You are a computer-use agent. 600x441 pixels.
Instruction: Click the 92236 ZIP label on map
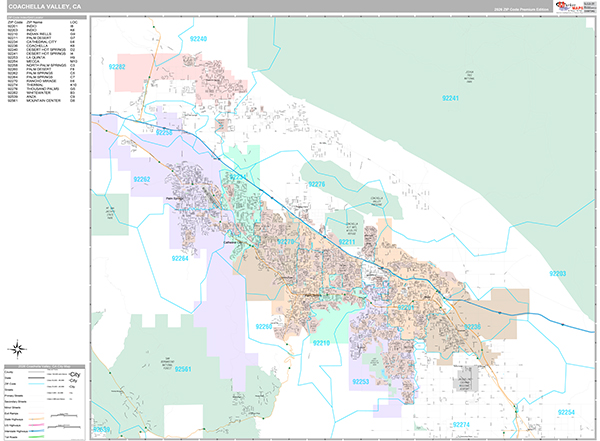472,326
